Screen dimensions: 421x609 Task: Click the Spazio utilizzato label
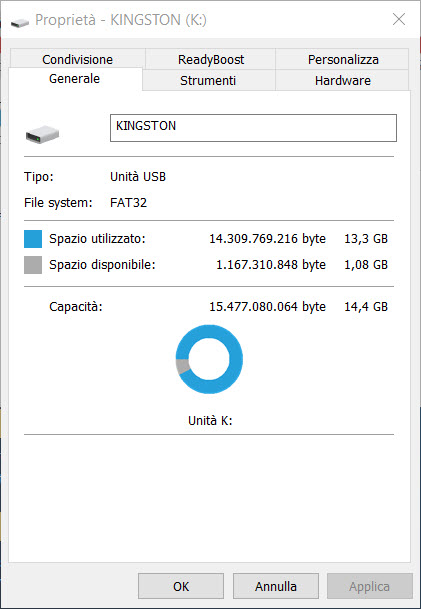(x=97, y=239)
